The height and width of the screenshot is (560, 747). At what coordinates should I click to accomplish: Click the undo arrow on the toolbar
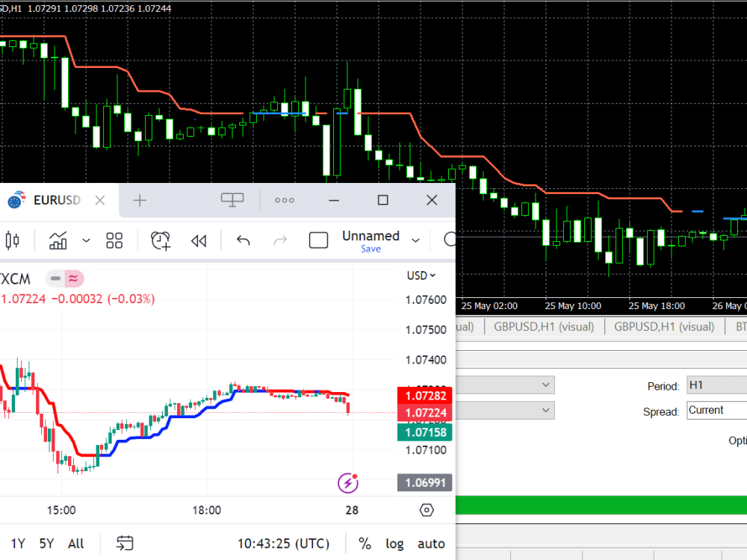pyautogui.click(x=243, y=240)
